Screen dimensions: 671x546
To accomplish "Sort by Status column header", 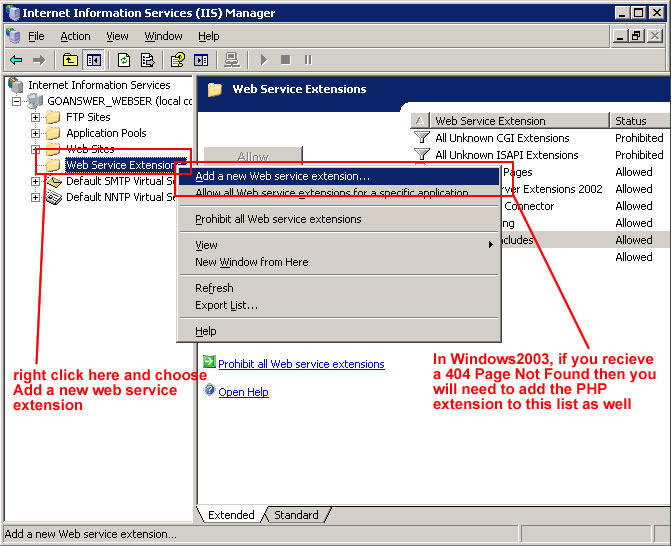I will point(640,121).
